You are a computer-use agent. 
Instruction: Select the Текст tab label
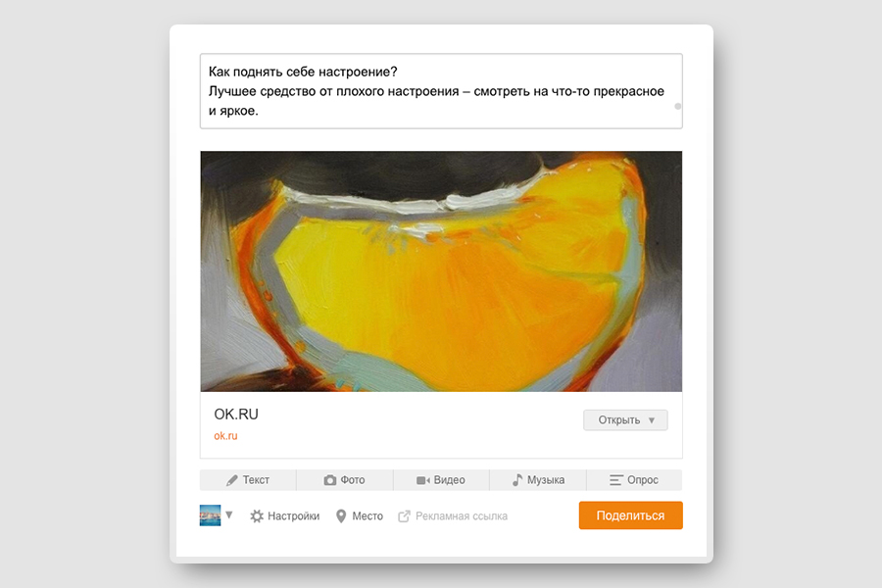click(256, 480)
